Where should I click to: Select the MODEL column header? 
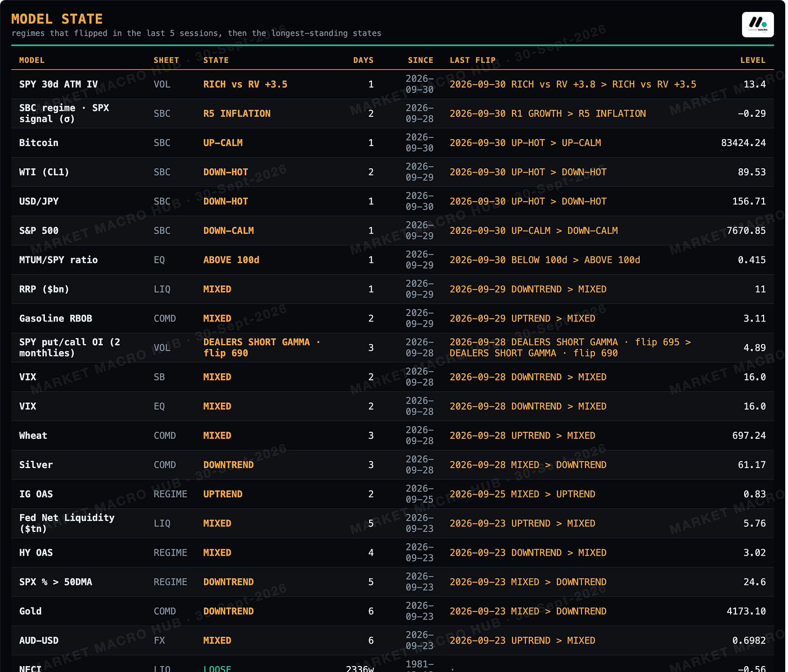coord(32,60)
